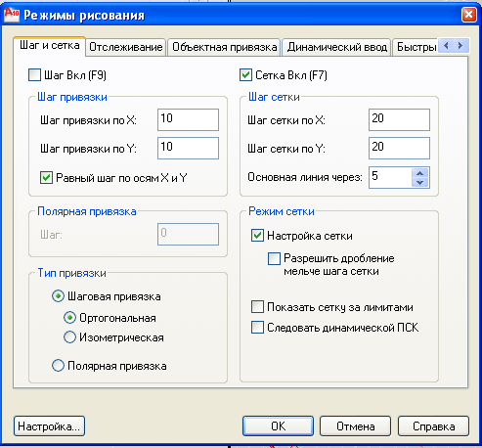Click the Отмена button
The image size is (482, 448).
pos(355,426)
